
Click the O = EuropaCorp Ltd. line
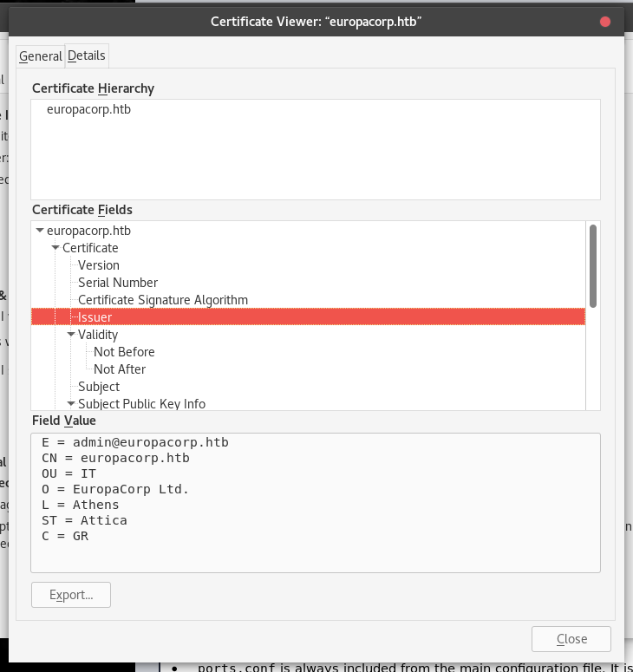115,489
